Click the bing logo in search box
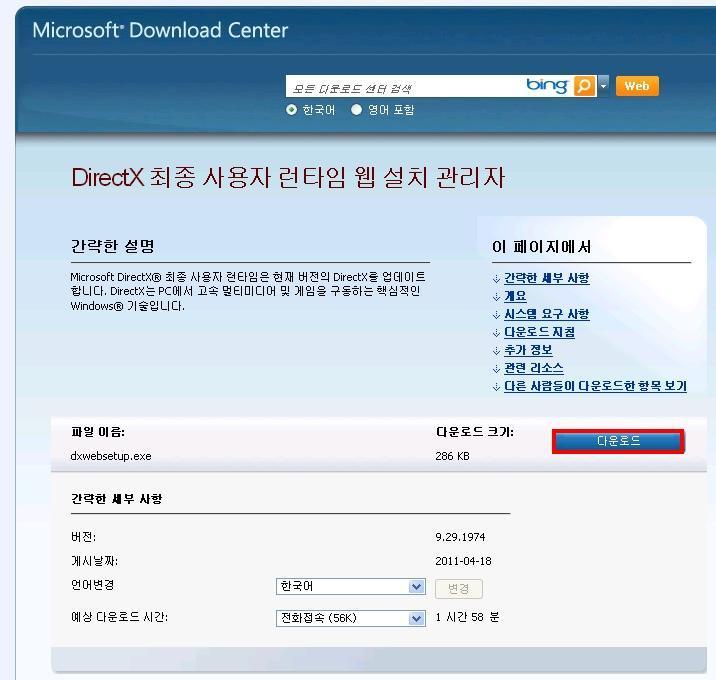 pyautogui.click(x=548, y=85)
